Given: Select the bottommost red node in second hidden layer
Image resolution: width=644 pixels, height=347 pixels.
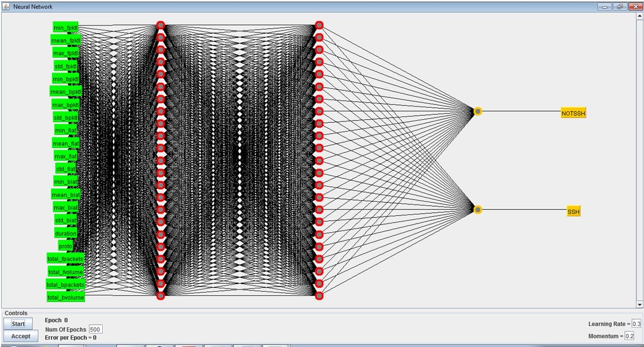Looking at the screenshot, I should pos(319,296).
